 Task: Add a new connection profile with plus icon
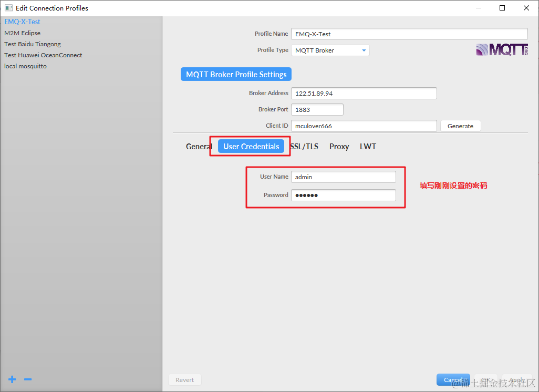12,379
